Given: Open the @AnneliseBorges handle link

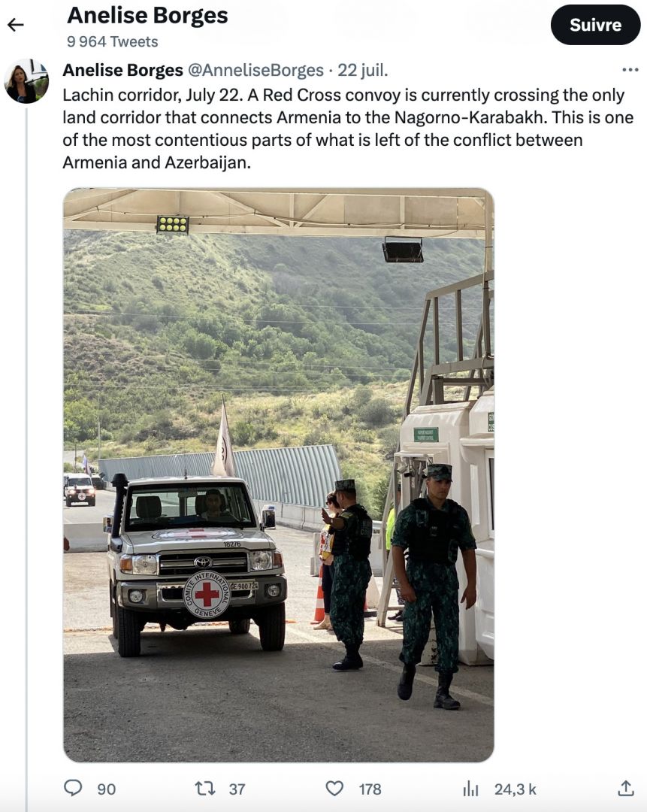Looking at the screenshot, I should point(255,70).
